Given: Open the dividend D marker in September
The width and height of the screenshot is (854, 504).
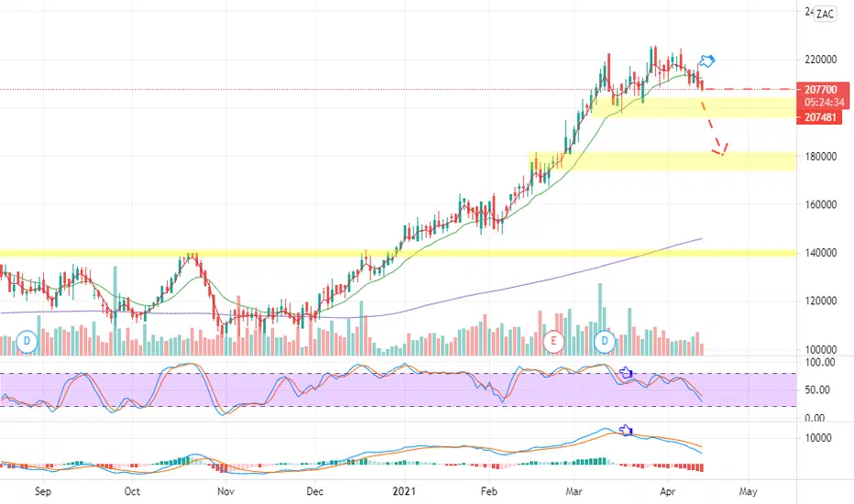Looking at the screenshot, I should pos(27,342).
